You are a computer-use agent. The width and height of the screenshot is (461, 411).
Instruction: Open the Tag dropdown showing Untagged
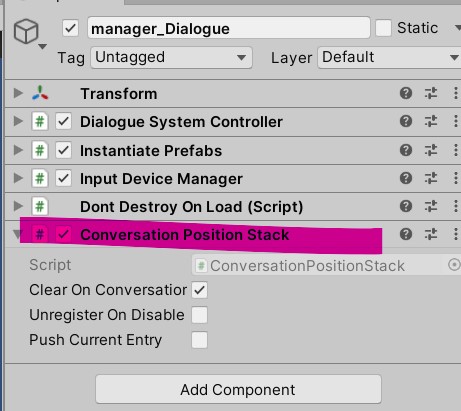click(x=171, y=58)
